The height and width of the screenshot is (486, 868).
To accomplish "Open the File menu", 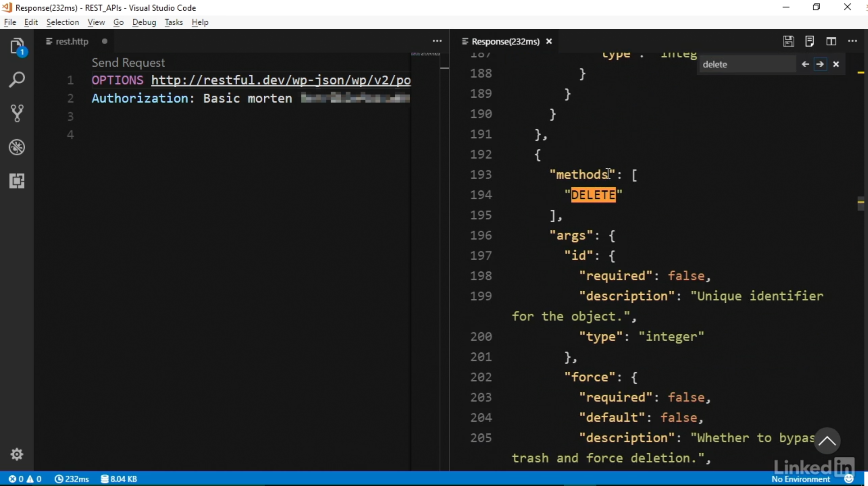I will [x=10, y=22].
